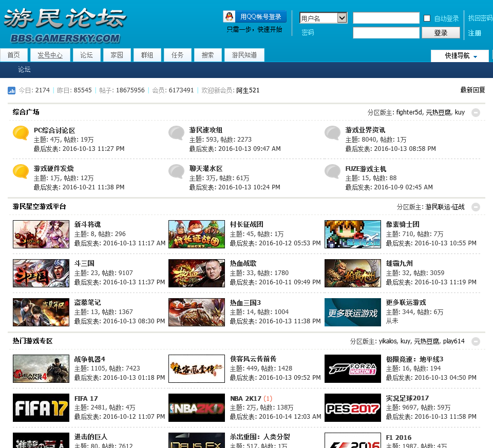Open the NBA 2K17 logo thumbnail

point(197,408)
